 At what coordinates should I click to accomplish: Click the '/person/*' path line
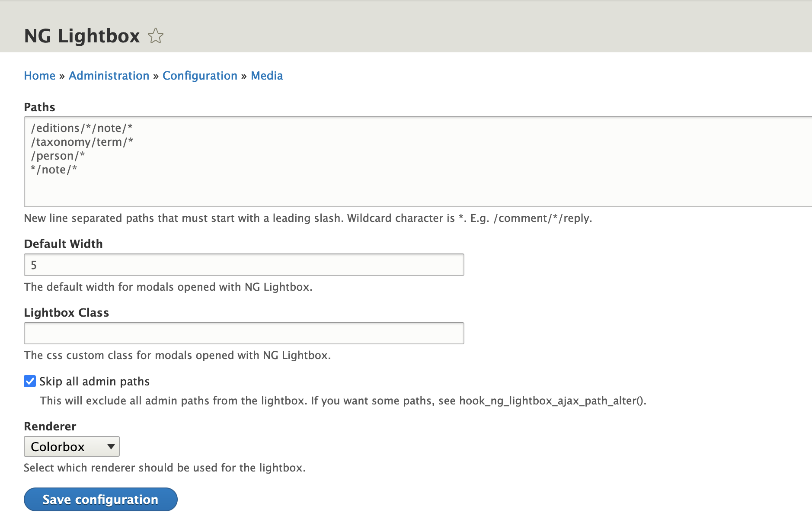tap(58, 156)
